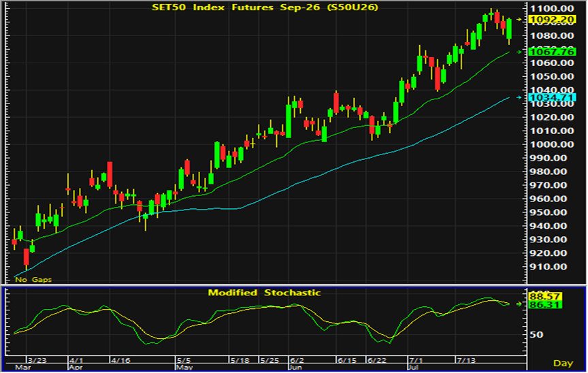Click the Modified Stochastic panel title

(264, 293)
